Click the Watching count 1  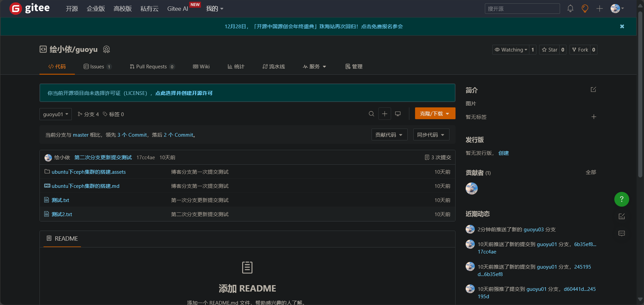pyautogui.click(x=533, y=50)
